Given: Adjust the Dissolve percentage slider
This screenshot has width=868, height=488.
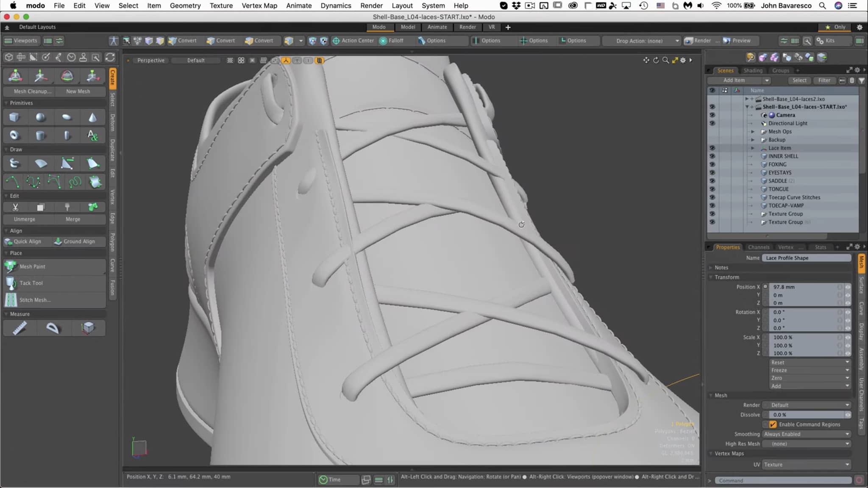Looking at the screenshot, I should [x=807, y=415].
